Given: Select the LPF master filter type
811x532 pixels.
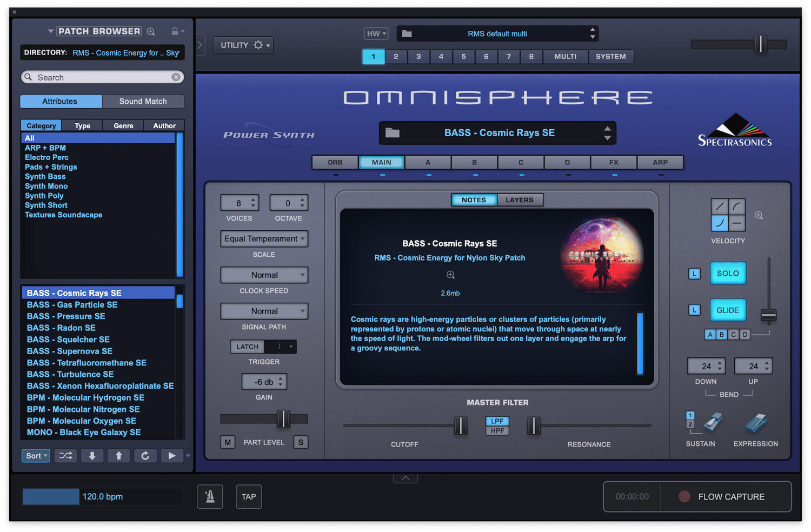Looking at the screenshot, I should pyautogui.click(x=497, y=421).
